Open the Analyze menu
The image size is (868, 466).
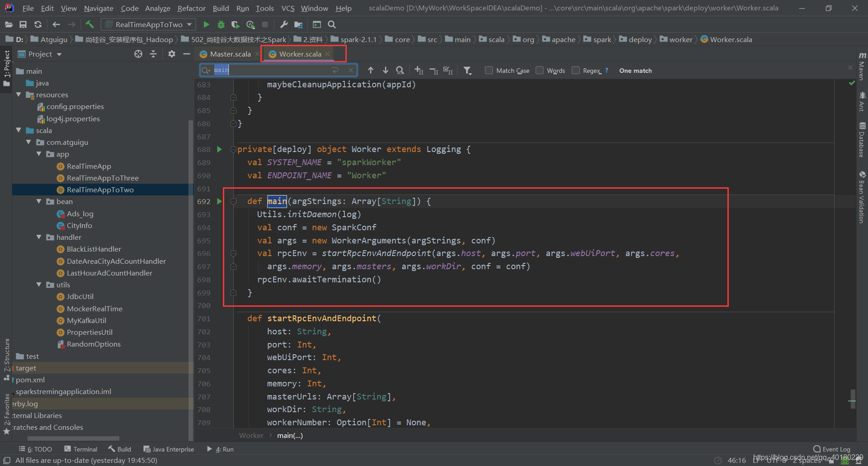point(157,8)
